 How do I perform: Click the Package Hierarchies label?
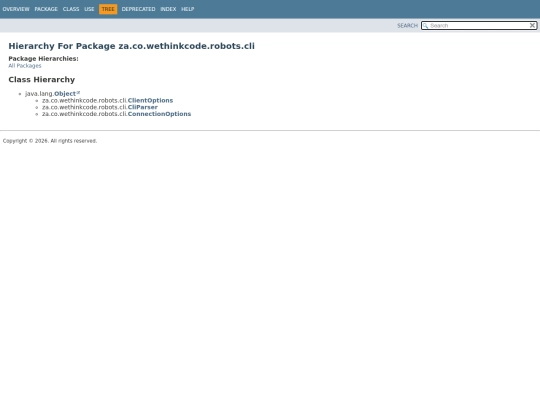click(43, 59)
